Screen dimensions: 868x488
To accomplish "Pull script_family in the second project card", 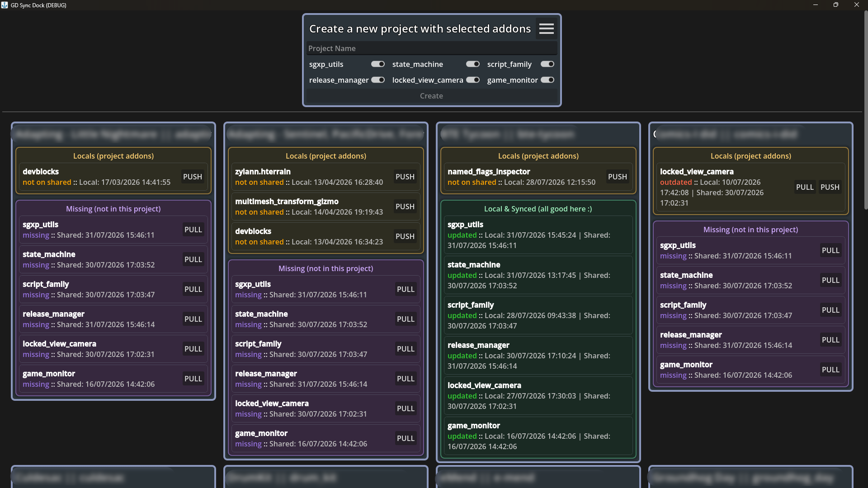I will point(406,349).
